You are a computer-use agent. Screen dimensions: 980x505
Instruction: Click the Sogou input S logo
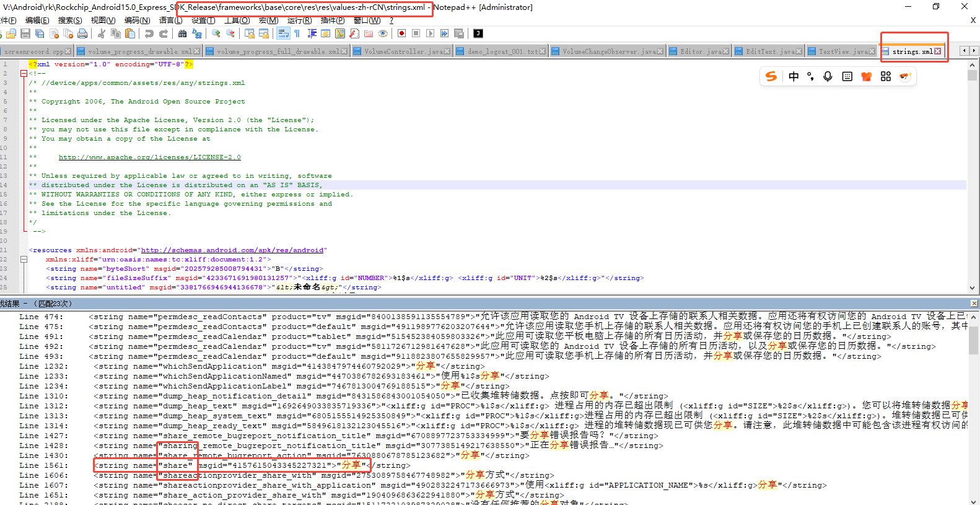771,76
